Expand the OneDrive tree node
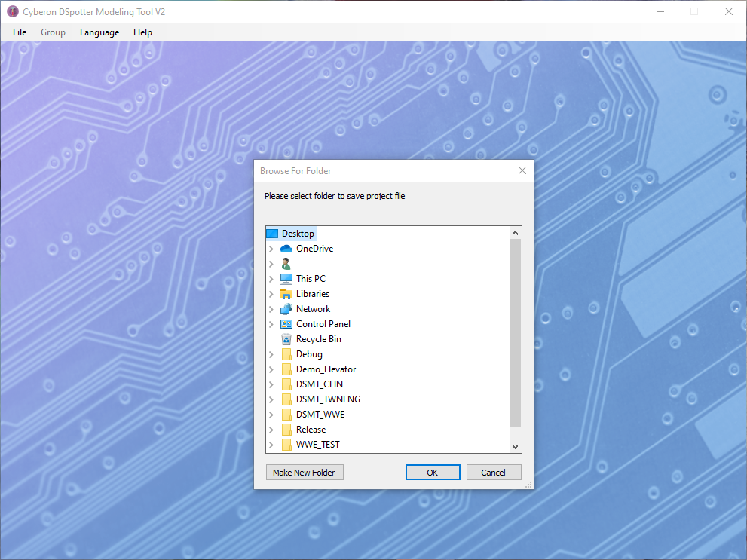The width and height of the screenshot is (747, 560). (x=271, y=249)
